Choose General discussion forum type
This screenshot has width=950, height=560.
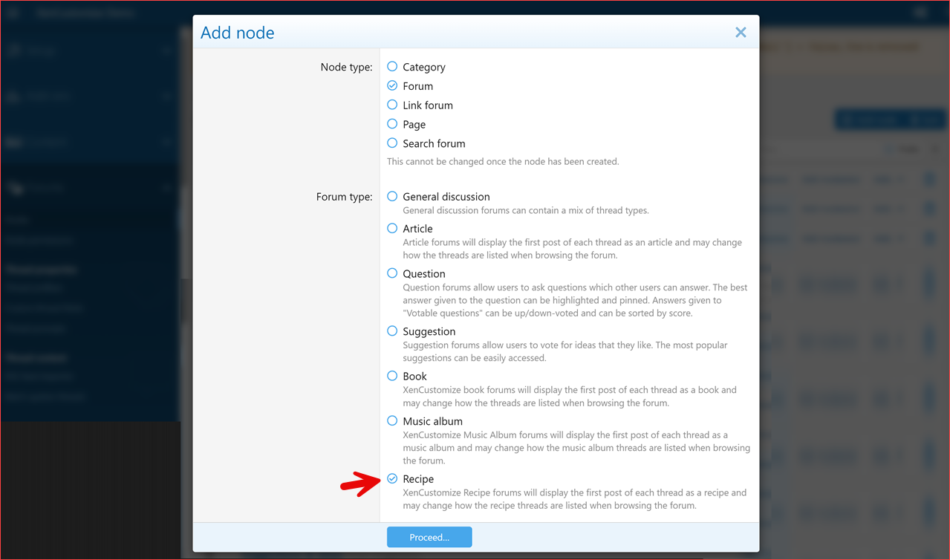pyautogui.click(x=392, y=197)
